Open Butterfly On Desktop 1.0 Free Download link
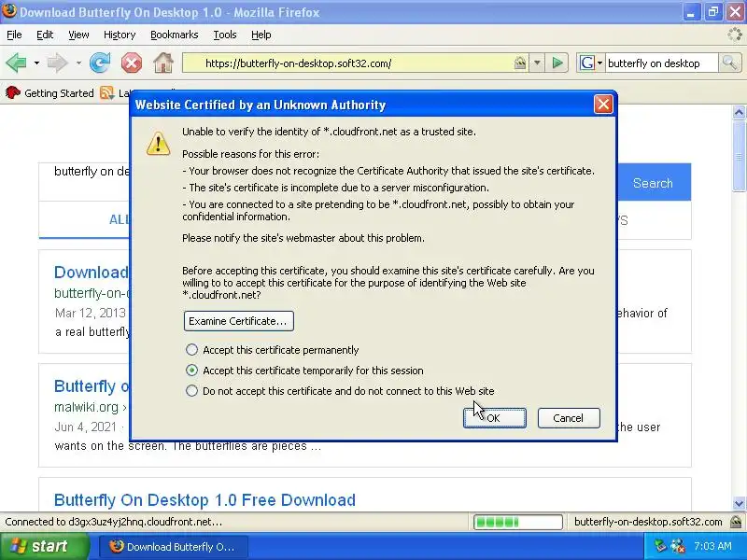747x560 pixels. (204, 500)
